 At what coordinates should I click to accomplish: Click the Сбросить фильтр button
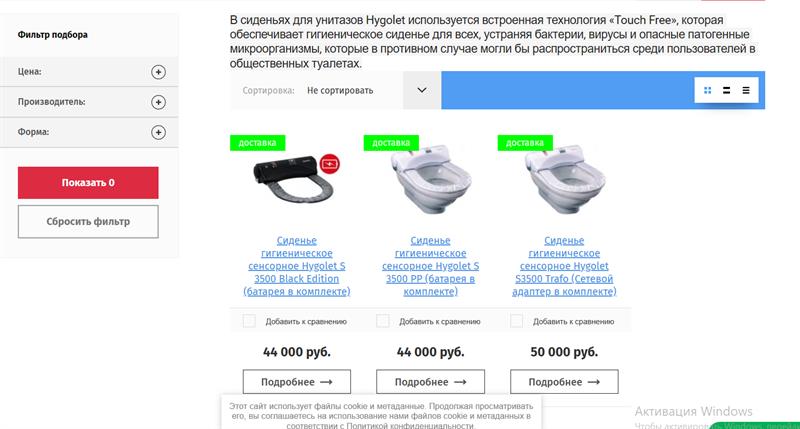click(88, 221)
